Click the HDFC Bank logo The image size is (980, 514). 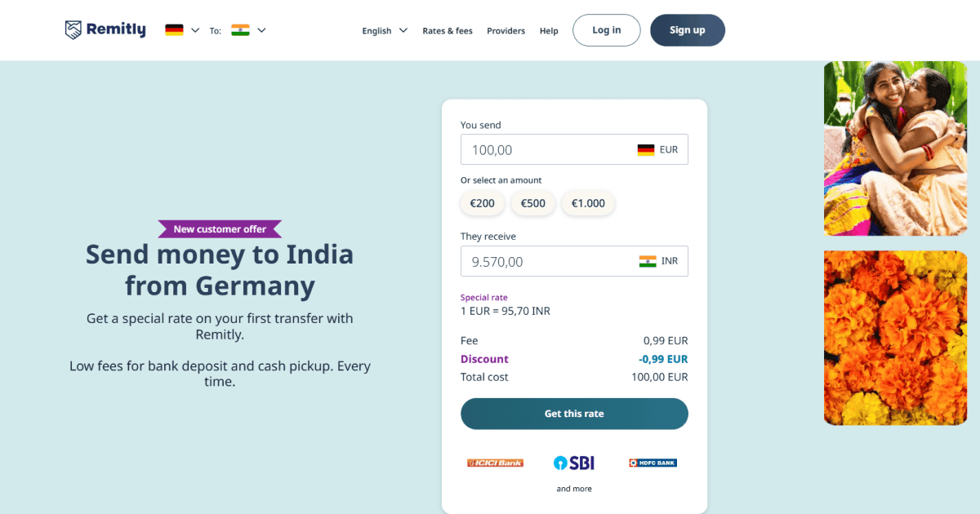pos(653,463)
